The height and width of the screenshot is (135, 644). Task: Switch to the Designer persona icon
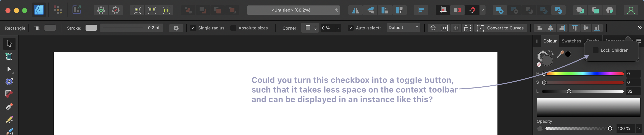(39, 10)
